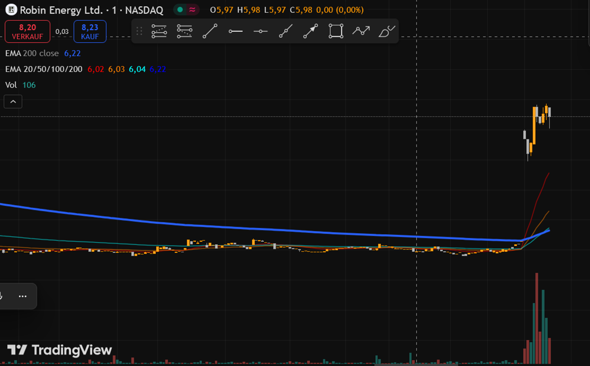
Task: Collapse the indicator legend with chevron
Action: pos(13,102)
